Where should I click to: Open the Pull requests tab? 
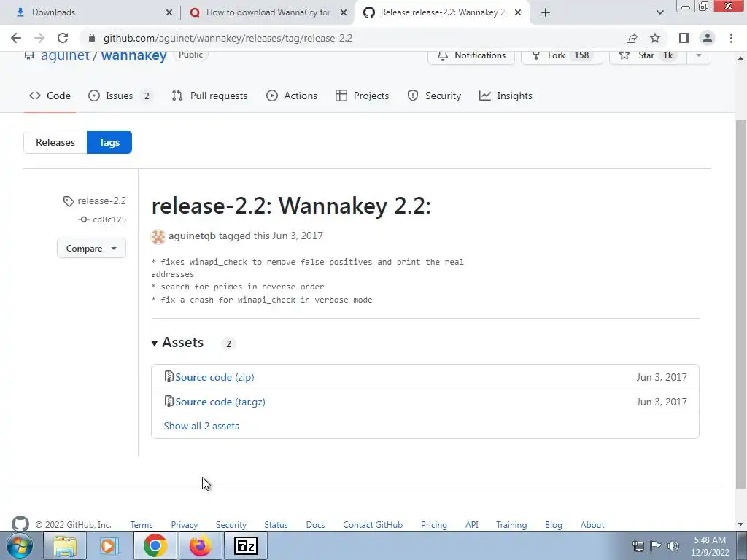(x=209, y=96)
